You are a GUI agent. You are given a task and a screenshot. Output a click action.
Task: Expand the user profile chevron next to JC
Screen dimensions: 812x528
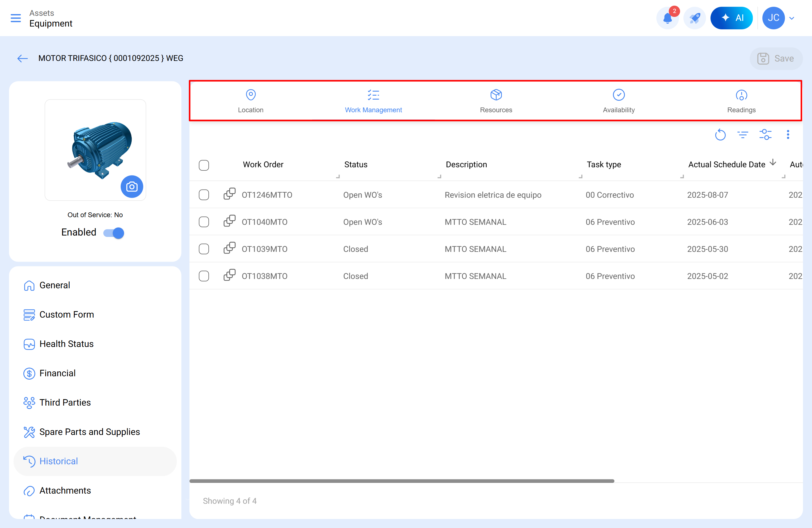(x=791, y=18)
